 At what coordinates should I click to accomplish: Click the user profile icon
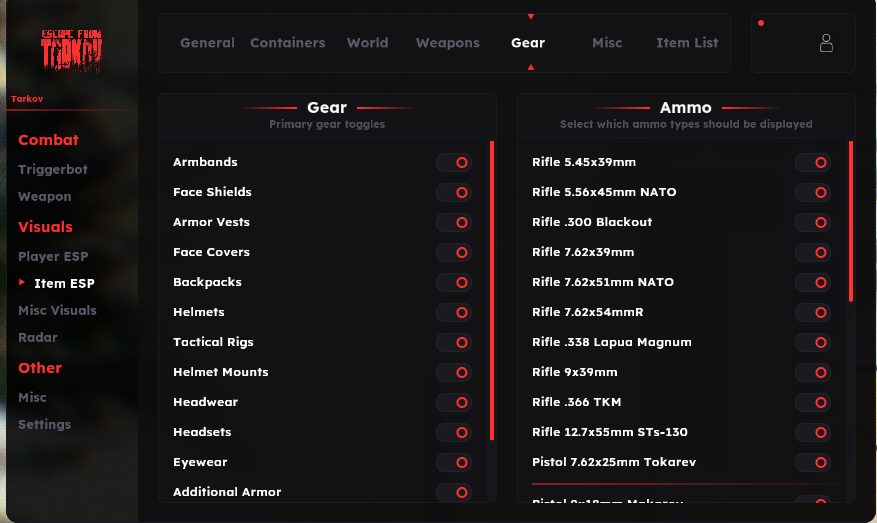[826, 43]
